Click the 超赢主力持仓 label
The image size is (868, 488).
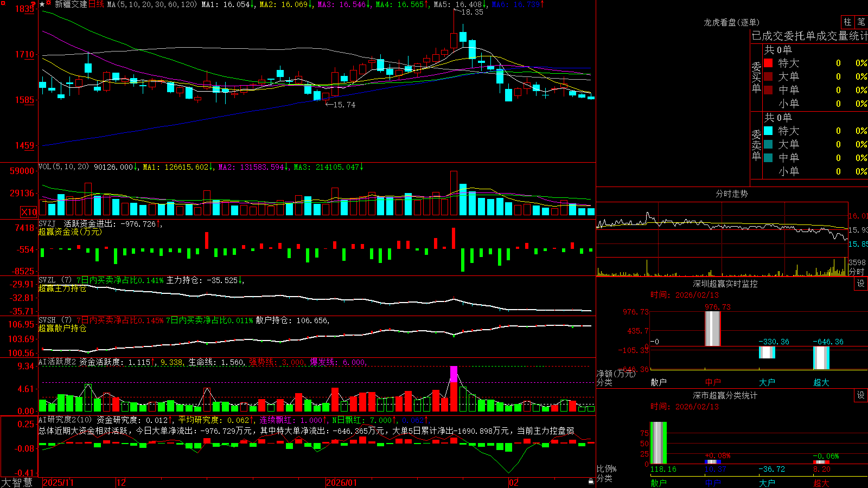point(62,288)
